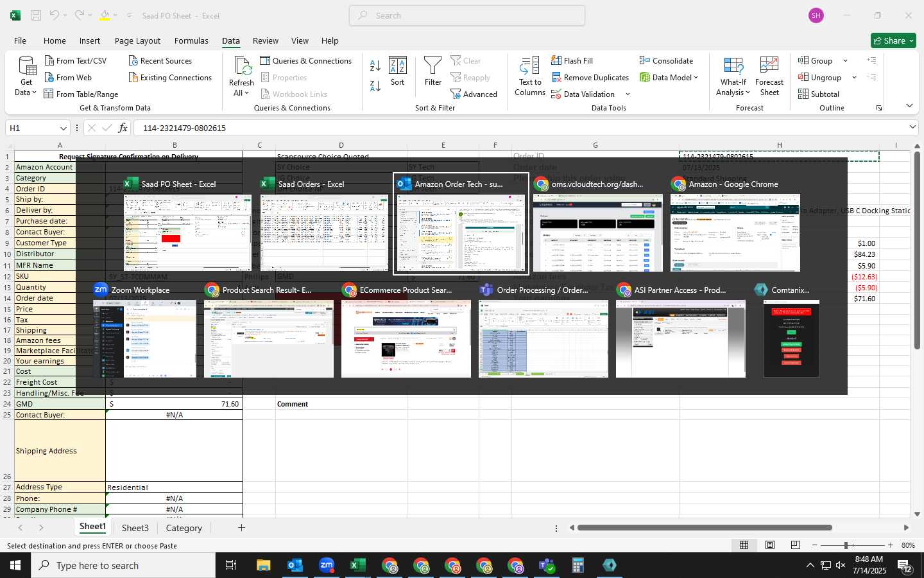Click zoom in plus button

[x=890, y=545]
